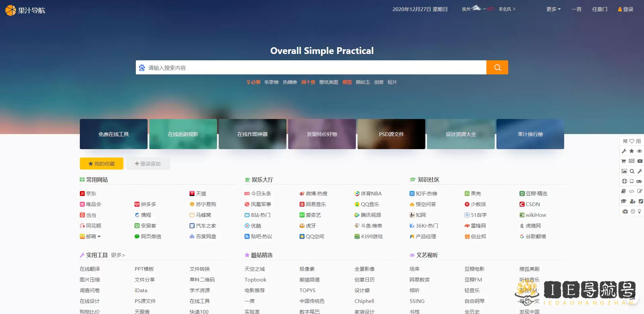Open the 更多 dropdown in the top bar
Screen dimensions: 644x314
tap(553, 9)
